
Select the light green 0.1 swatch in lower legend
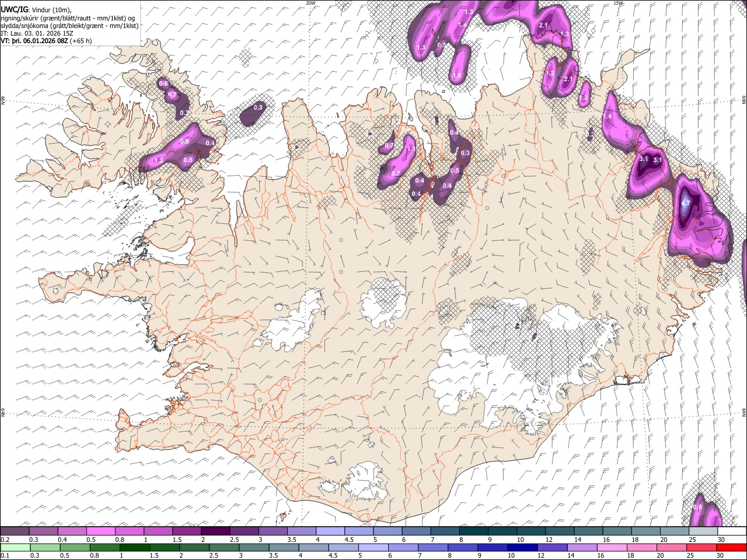pos(15,548)
